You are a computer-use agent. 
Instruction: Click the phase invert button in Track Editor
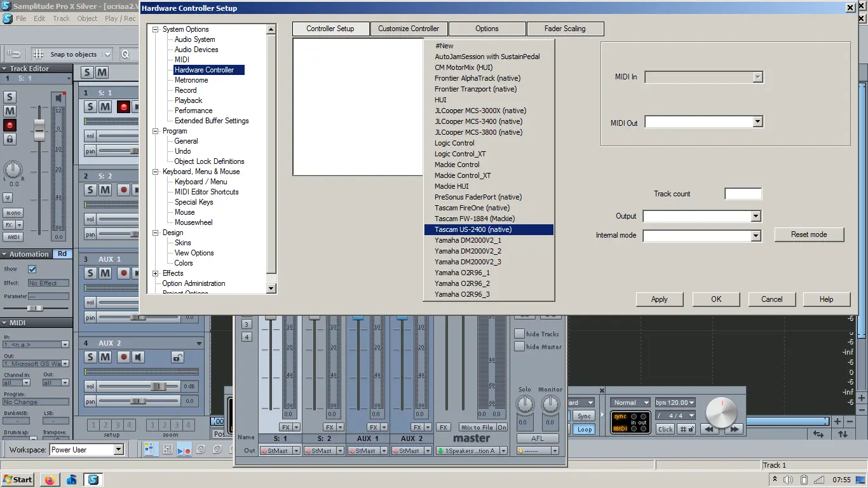coord(8,198)
